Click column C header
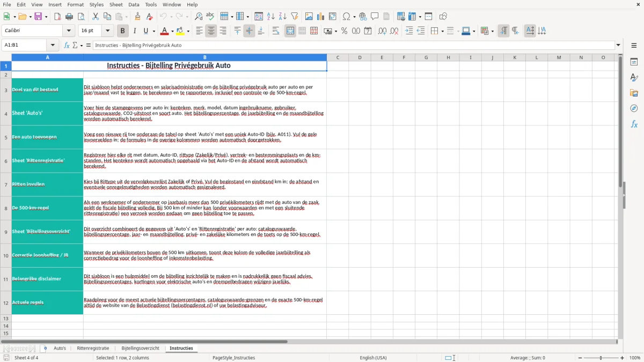644x362 pixels. (338, 57)
